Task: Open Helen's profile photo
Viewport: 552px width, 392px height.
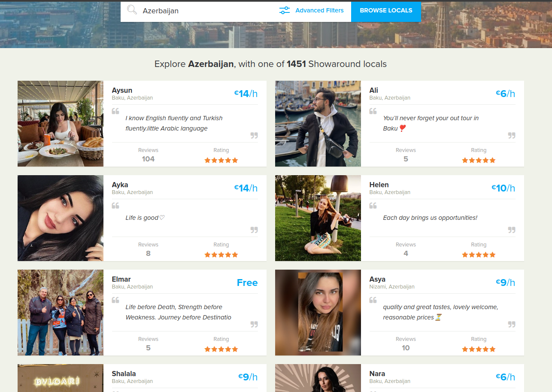Action: click(318, 218)
